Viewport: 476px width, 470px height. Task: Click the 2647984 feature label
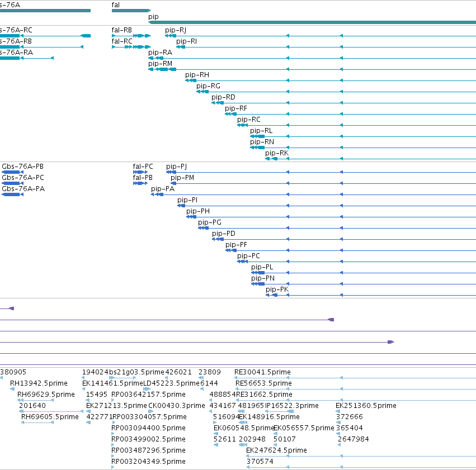coord(354,439)
